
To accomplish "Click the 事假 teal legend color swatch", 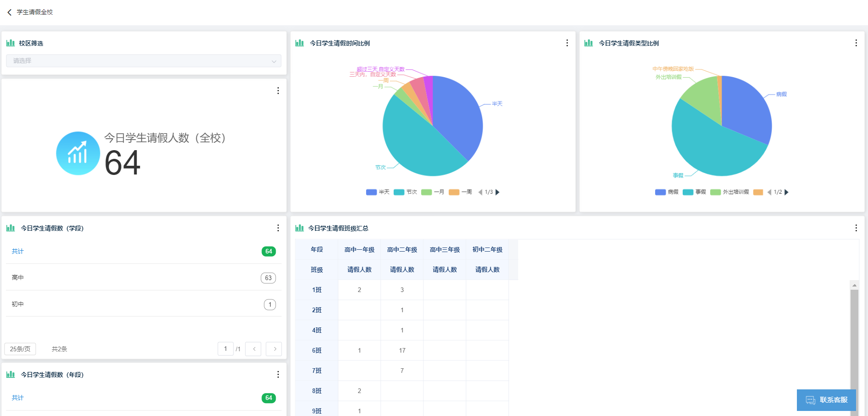I will (x=688, y=192).
